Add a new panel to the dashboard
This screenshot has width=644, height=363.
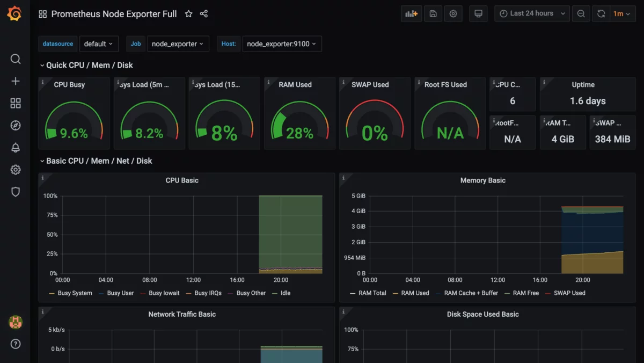pos(411,13)
